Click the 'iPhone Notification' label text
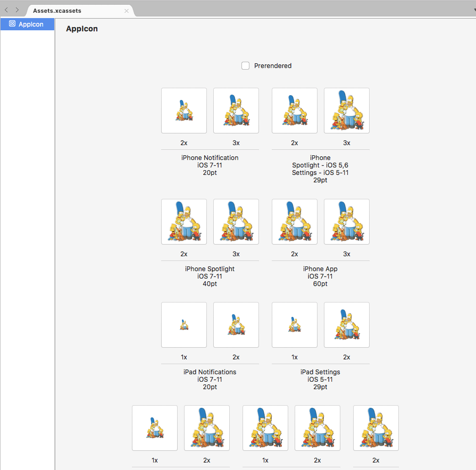 [x=210, y=158]
